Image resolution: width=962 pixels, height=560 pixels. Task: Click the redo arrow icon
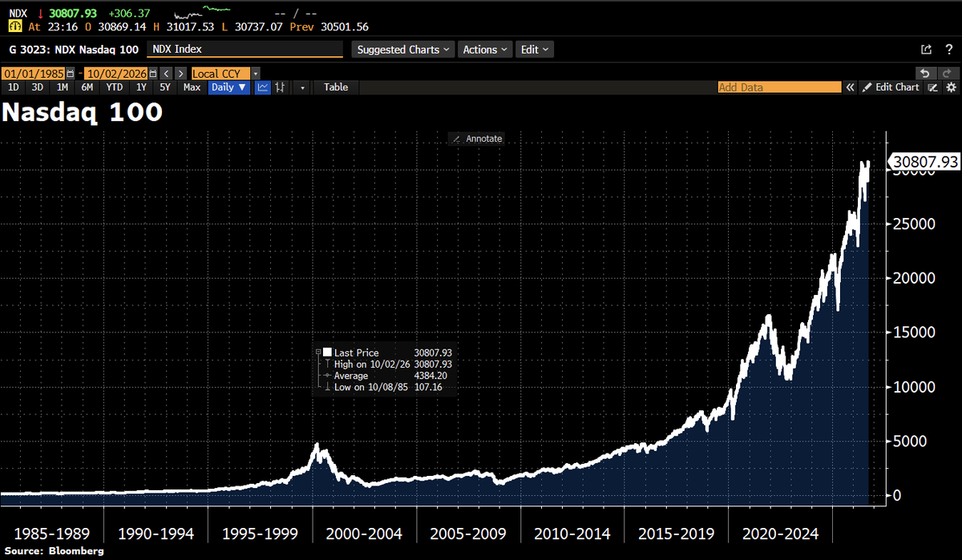pyautogui.click(x=948, y=73)
